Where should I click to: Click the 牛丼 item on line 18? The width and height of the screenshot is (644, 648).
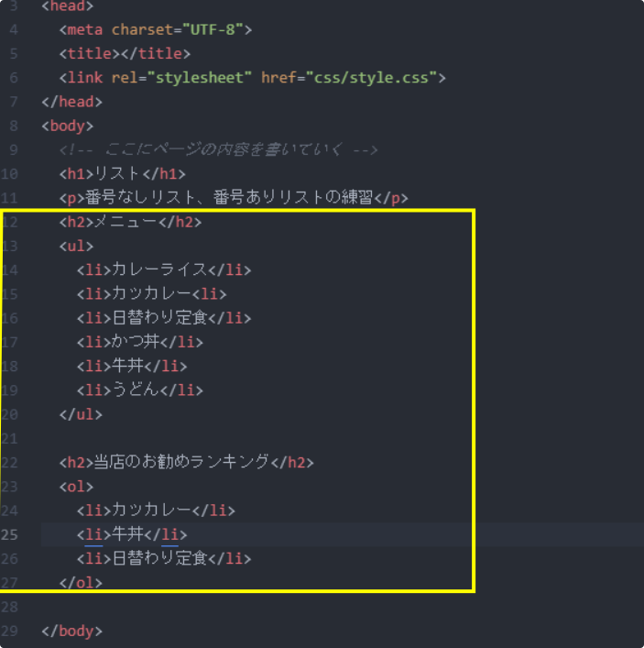point(132,366)
